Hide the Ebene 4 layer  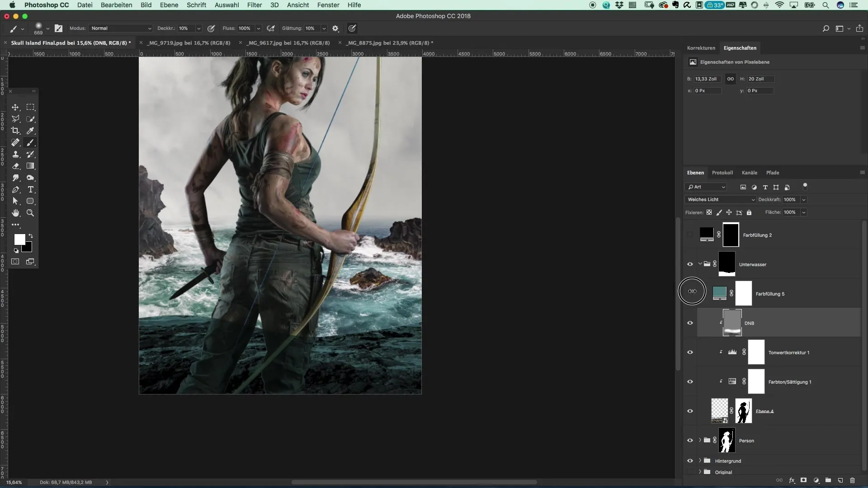[x=690, y=411]
